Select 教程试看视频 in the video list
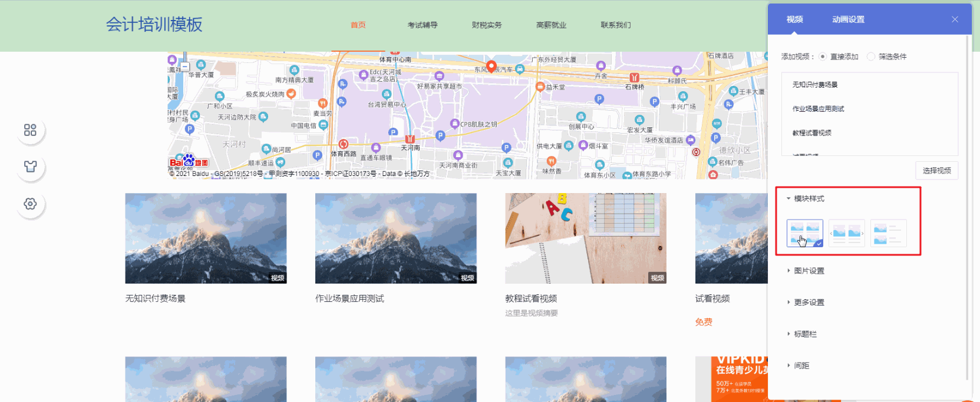980x402 pixels. [812, 133]
